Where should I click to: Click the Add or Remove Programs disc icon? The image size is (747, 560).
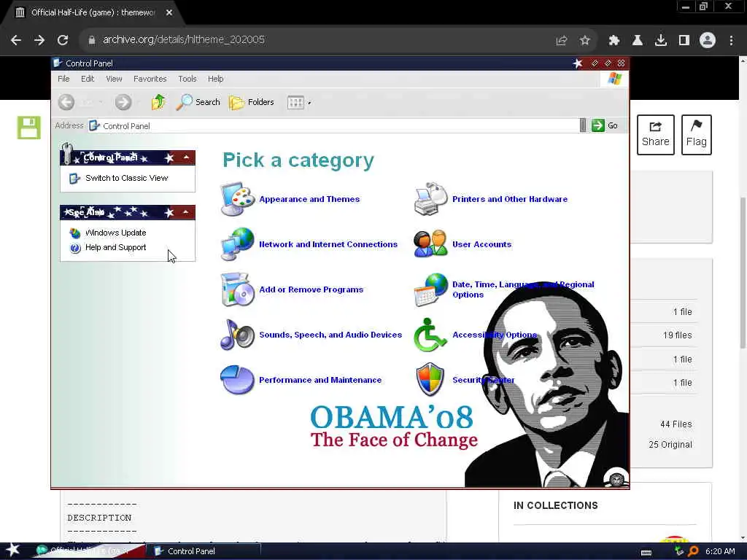[x=237, y=289]
